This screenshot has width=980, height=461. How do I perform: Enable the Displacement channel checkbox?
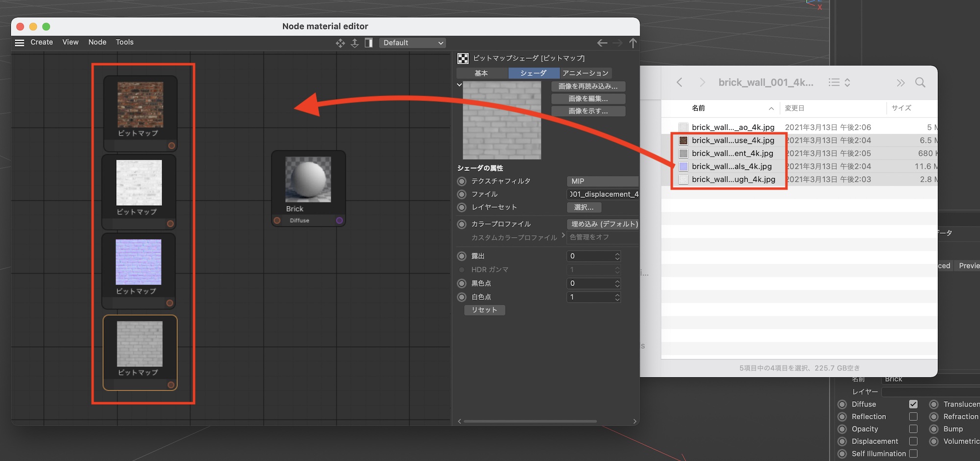(913, 441)
